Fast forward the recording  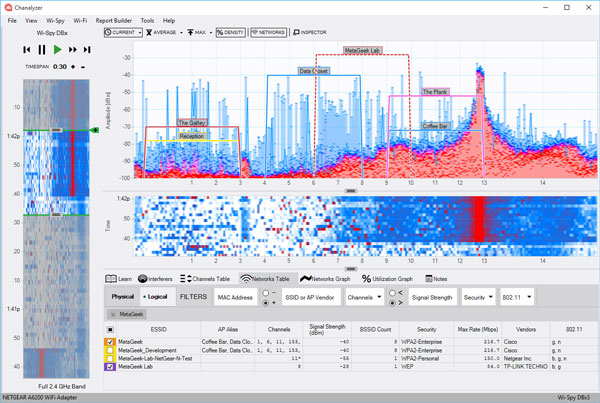72,50
